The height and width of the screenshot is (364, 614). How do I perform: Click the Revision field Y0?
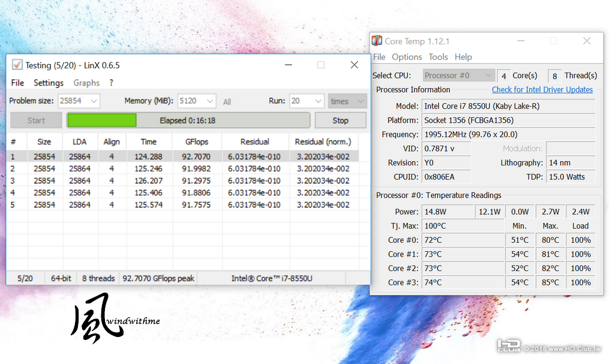point(446,163)
